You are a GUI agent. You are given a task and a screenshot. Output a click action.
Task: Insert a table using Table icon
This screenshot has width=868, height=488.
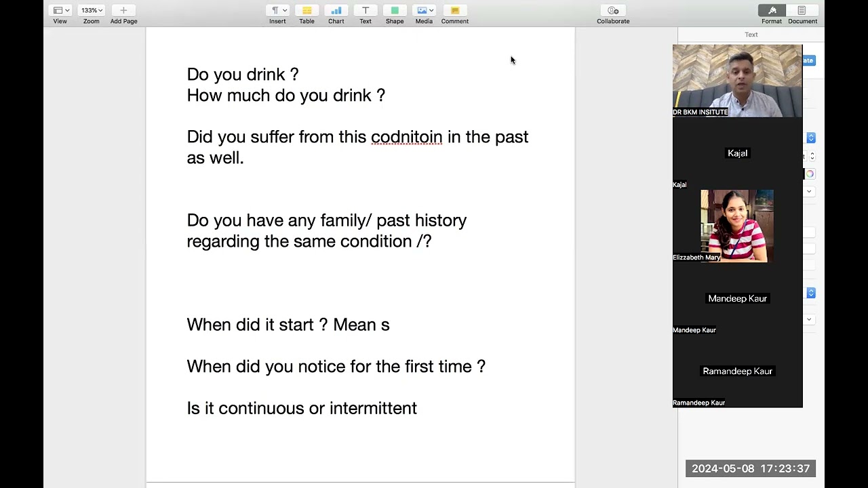[x=307, y=10]
